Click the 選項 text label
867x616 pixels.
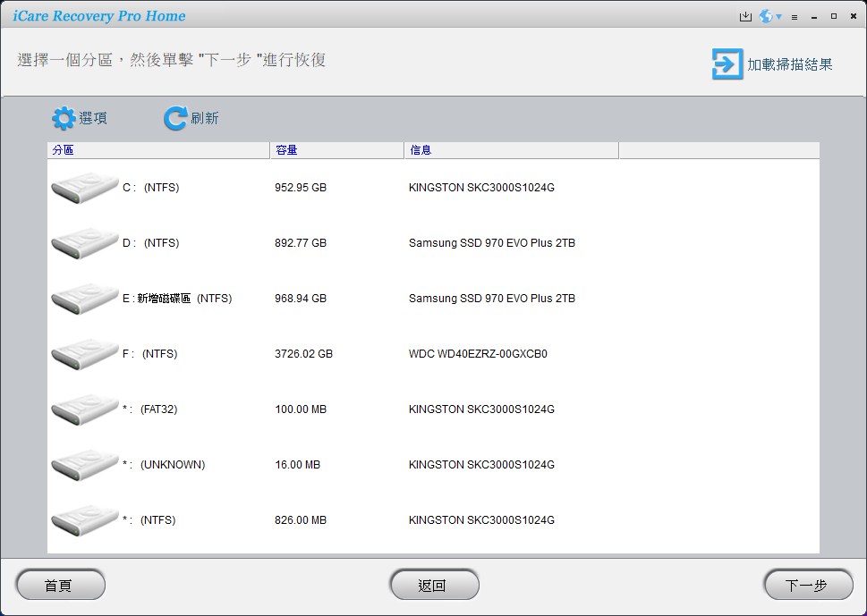93,118
